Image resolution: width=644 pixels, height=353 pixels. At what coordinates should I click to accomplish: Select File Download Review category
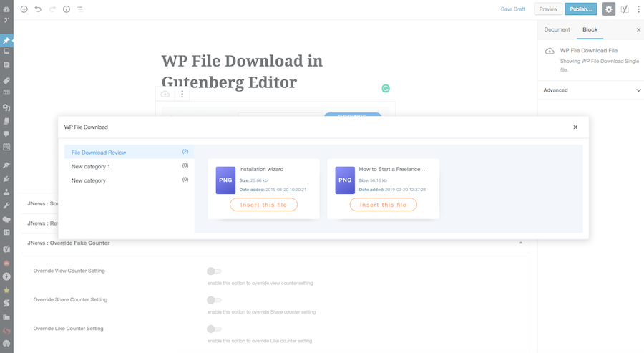130,152
